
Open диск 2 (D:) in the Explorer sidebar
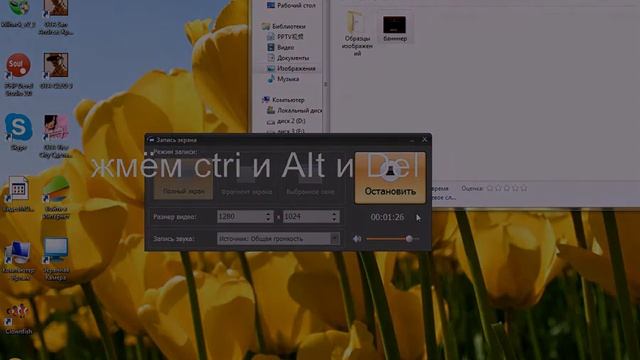pyautogui.click(x=286, y=121)
